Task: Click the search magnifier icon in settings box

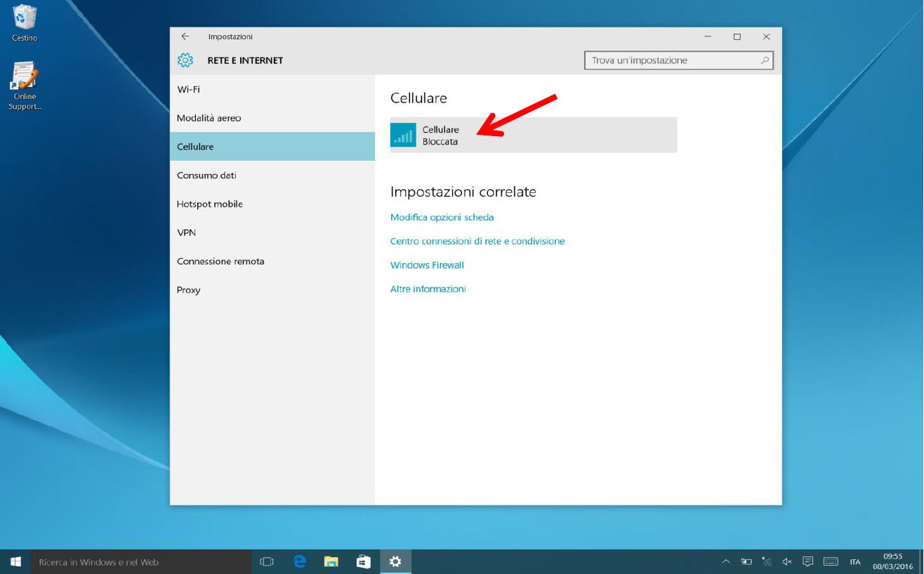Action: 765,60
